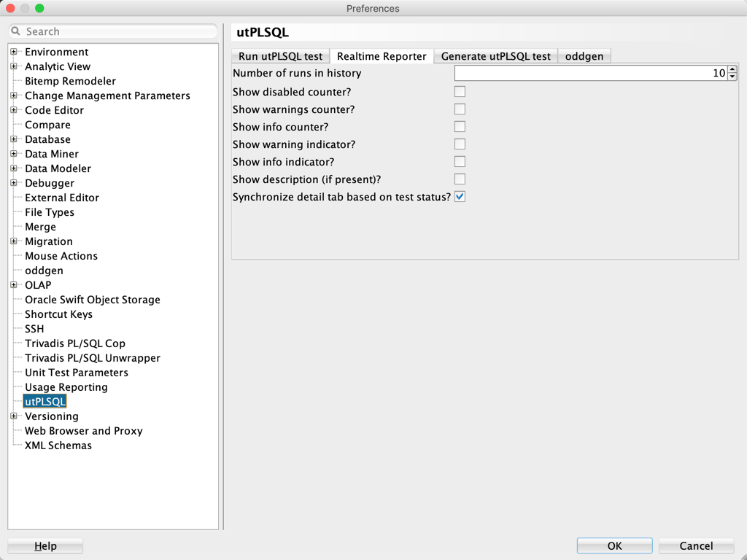
Task: Open Help for preferences
Action: (45, 545)
